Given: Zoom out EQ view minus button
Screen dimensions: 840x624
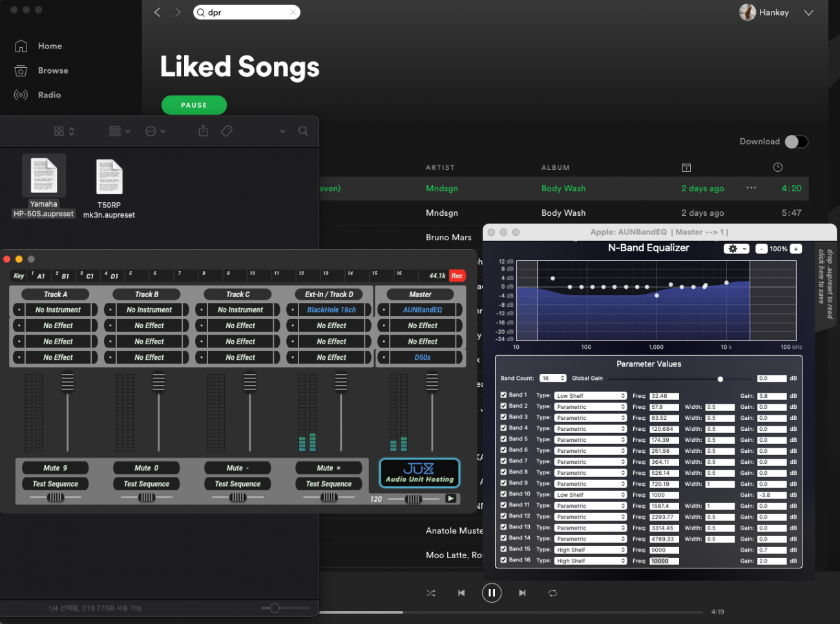Looking at the screenshot, I should point(761,249).
